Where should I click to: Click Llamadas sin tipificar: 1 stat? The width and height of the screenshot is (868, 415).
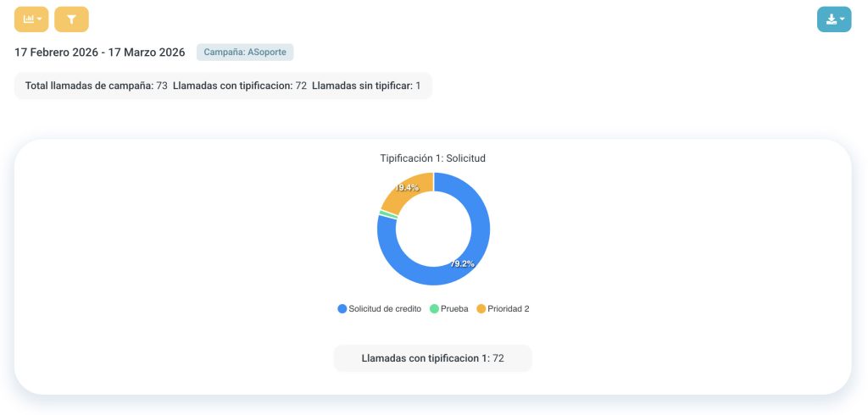pos(366,86)
